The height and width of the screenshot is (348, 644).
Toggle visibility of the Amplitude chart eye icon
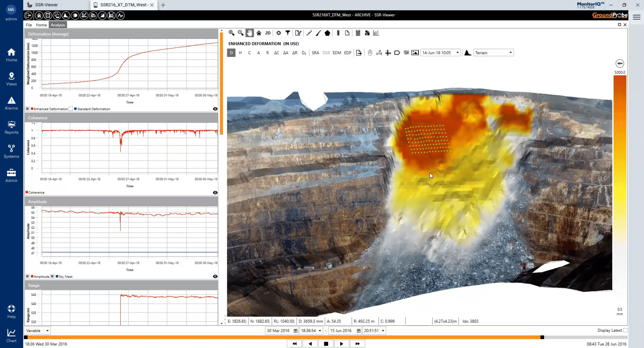[x=215, y=276]
